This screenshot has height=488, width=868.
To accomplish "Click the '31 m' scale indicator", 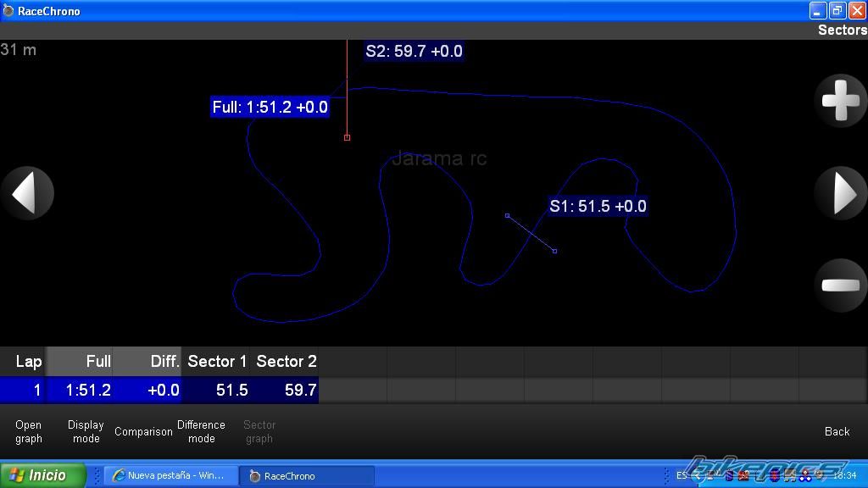I will (x=19, y=50).
